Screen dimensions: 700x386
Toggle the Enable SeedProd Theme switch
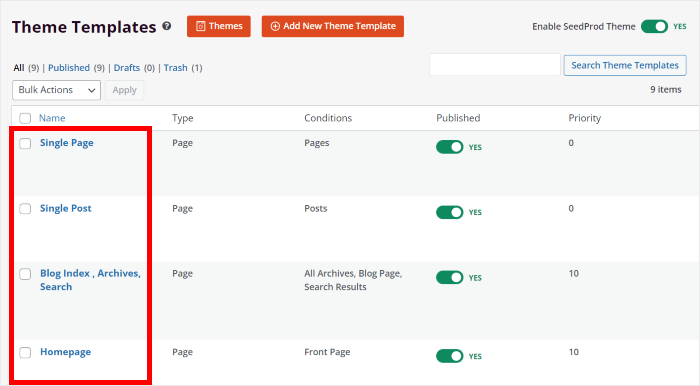coord(654,26)
